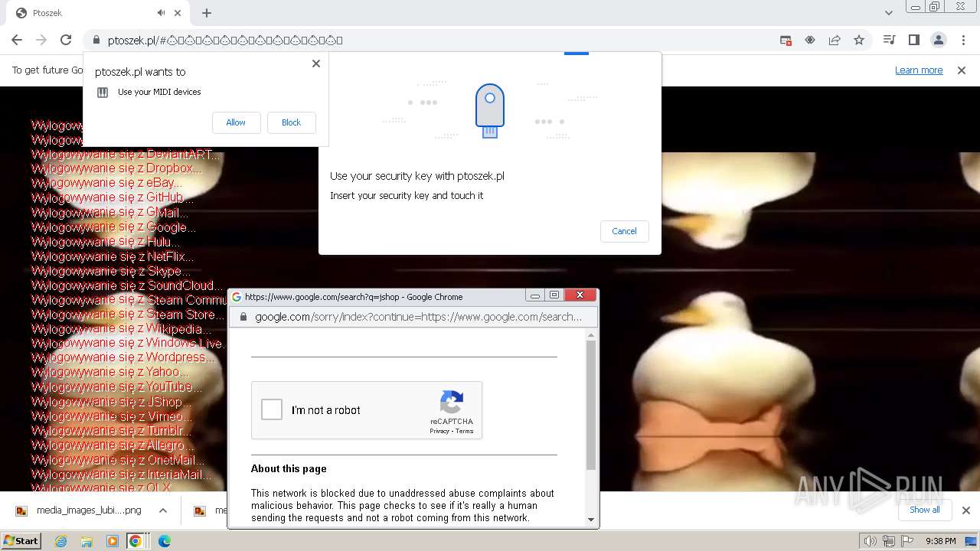
Task: Open Microsoft Edge from taskbar
Action: pyautogui.click(x=164, y=541)
